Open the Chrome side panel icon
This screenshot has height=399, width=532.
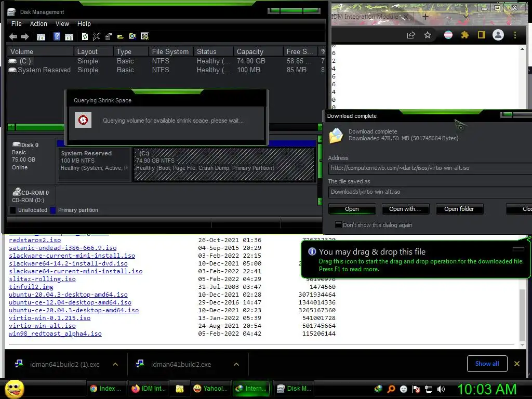pyautogui.click(x=481, y=35)
